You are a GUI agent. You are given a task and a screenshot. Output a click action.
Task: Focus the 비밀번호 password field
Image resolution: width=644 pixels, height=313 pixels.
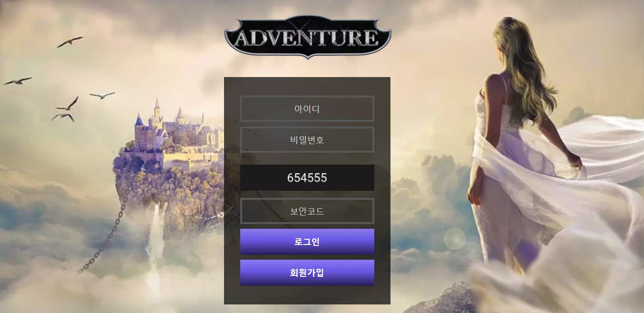pos(307,139)
